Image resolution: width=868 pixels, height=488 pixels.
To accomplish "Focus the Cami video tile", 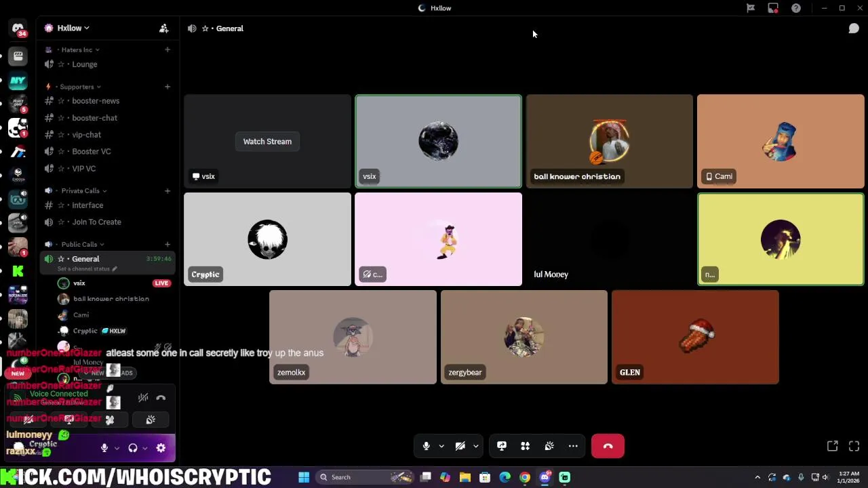I will tap(781, 141).
